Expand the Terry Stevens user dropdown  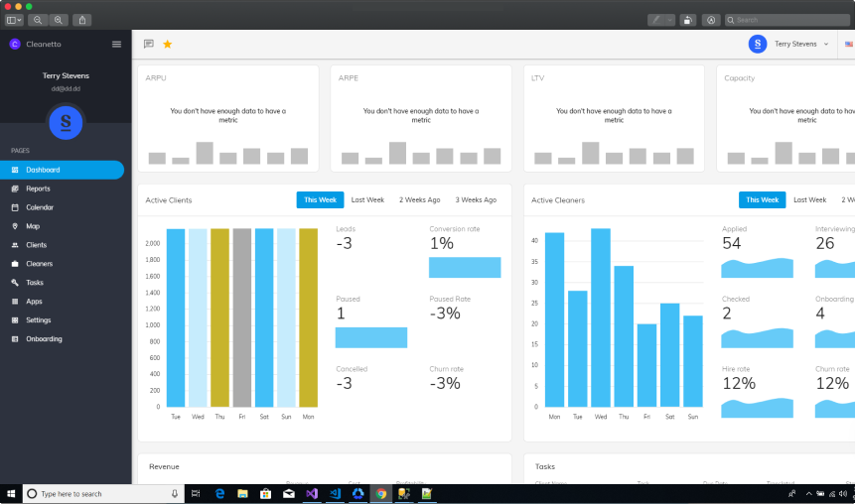point(800,44)
